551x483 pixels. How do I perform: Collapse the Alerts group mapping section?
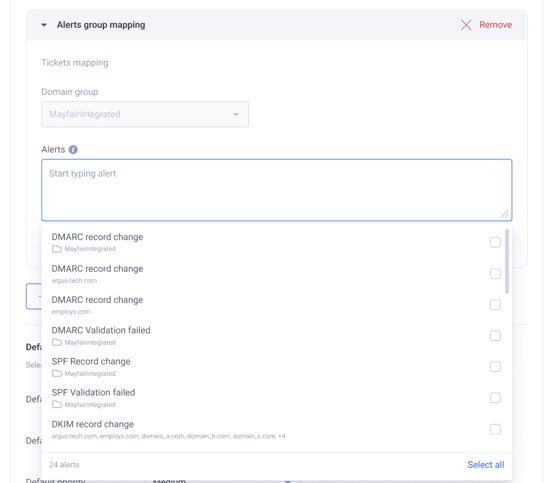point(44,25)
